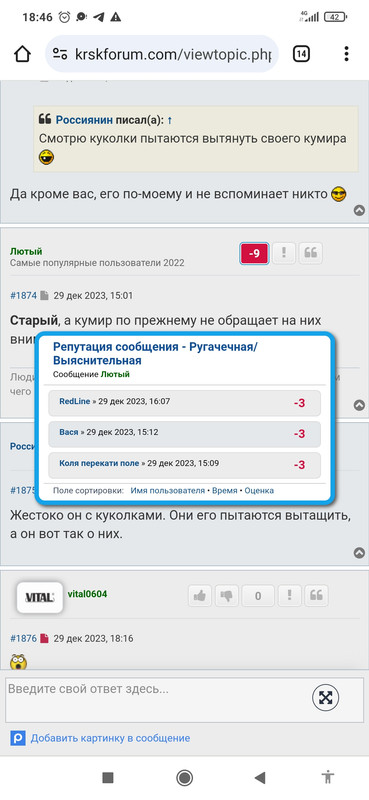Click the post #1874 document icon
This screenshot has height=800, width=369.
coord(45,295)
